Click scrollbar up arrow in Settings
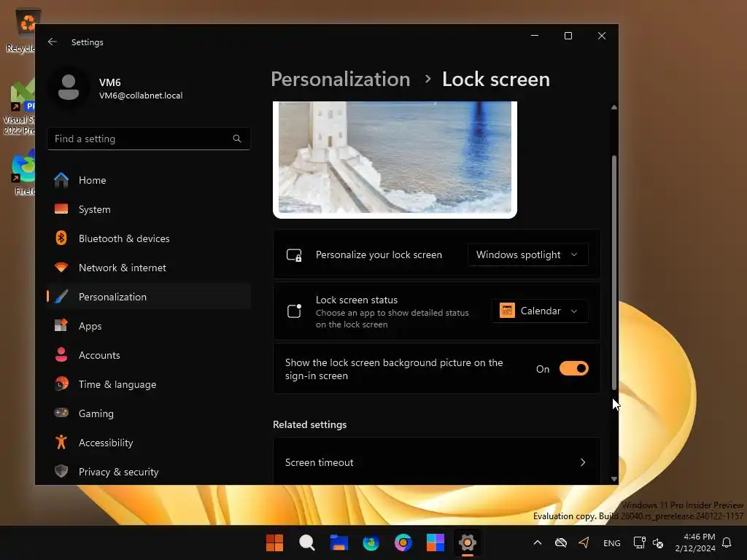Viewport: 747px width, 560px height. pyautogui.click(x=614, y=107)
